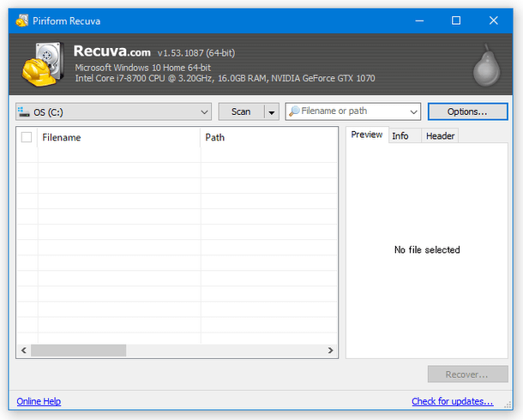Minimize the Piriform Recuva window
Image resolution: width=523 pixels, height=420 pixels.
(419, 21)
